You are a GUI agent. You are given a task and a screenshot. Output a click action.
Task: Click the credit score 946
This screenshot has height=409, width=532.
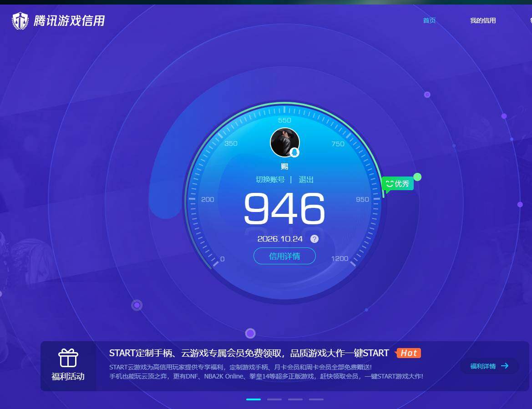285,208
